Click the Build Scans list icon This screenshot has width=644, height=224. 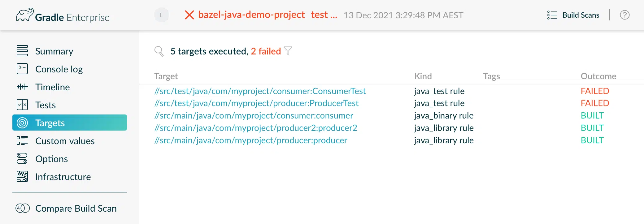coord(552,15)
